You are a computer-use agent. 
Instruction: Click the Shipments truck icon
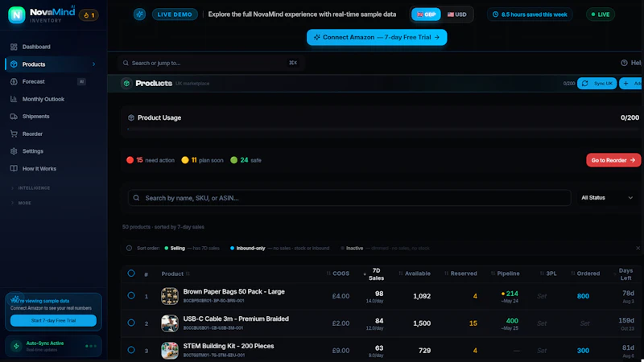click(x=14, y=117)
